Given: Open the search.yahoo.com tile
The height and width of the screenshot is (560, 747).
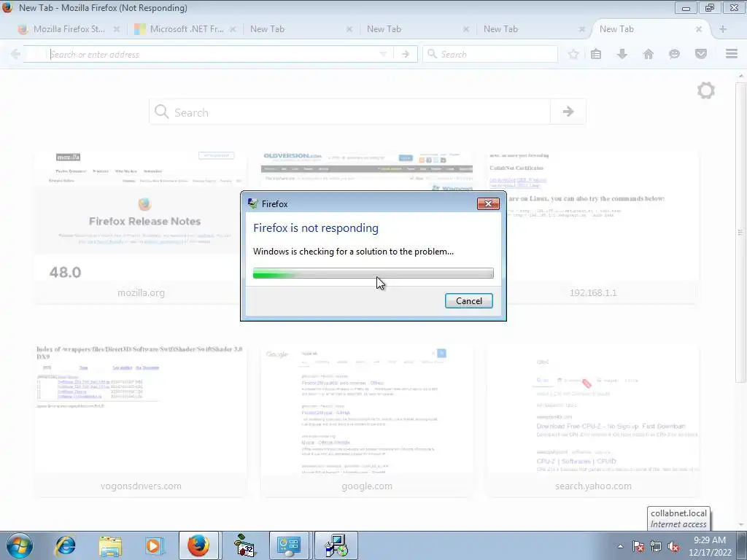Looking at the screenshot, I should coord(593,421).
